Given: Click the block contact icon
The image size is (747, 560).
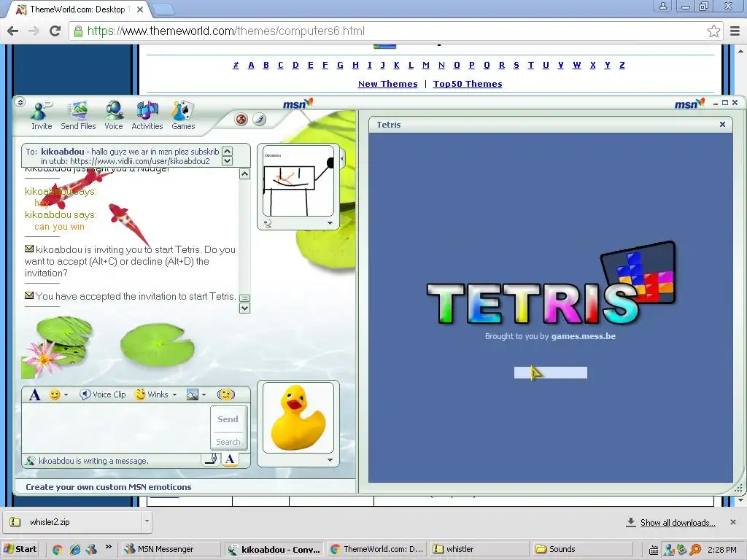Looking at the screenshot, I should (241, 119).
